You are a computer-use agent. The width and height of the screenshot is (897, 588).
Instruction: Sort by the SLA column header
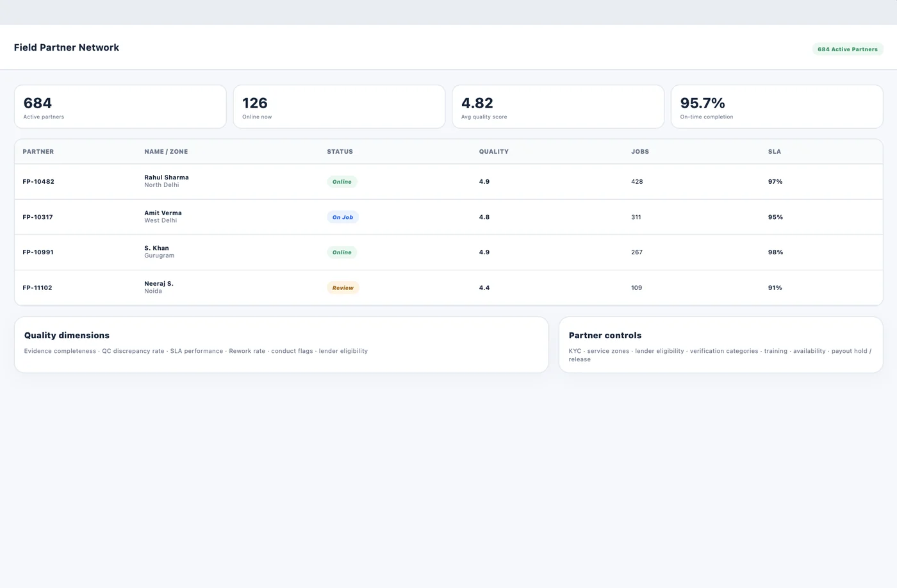775,152
